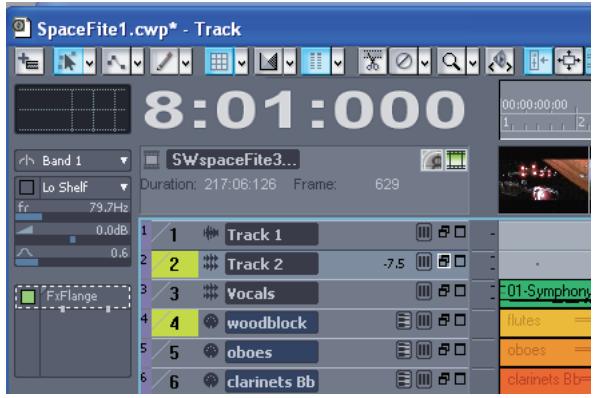596x398 pixels.
Task: Open the oboes keyboard patch icon
Action: pyautogui.click(x=403, y=350)
